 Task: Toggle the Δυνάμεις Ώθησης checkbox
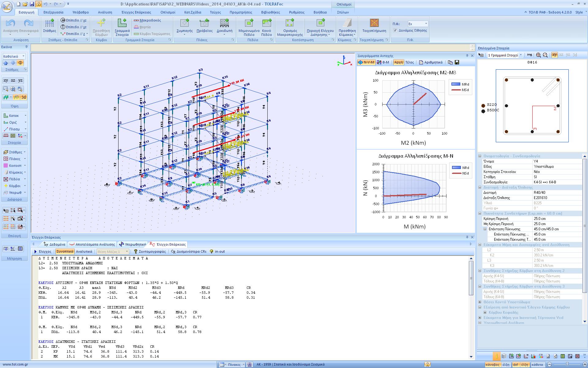click(x=395, y=30)
